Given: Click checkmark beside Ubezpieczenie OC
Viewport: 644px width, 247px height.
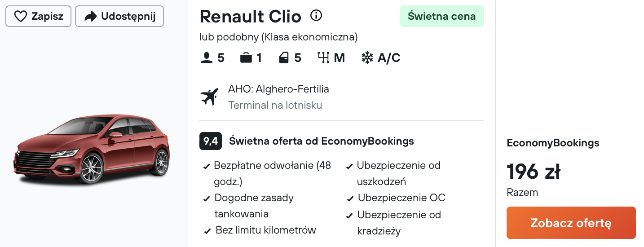Looking at the screenshot, I should 350,199.
